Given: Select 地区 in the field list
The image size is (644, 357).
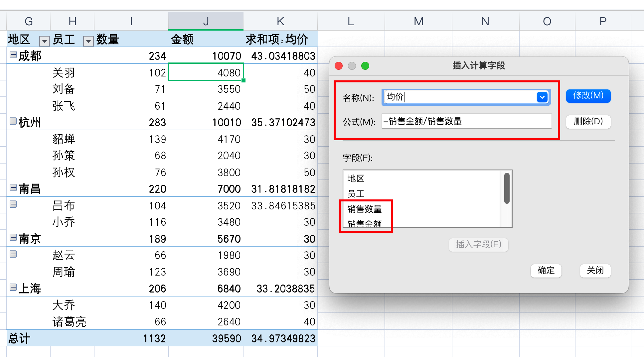Looking at the screenshot, I should click(356, 178).
